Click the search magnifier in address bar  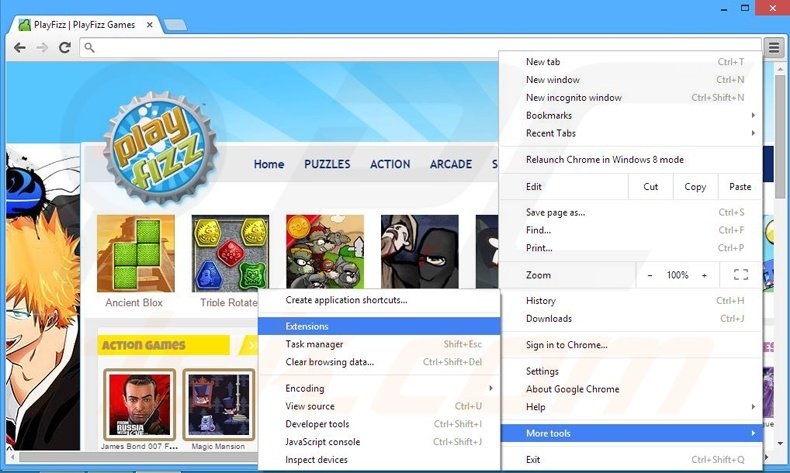pos(89,47)
